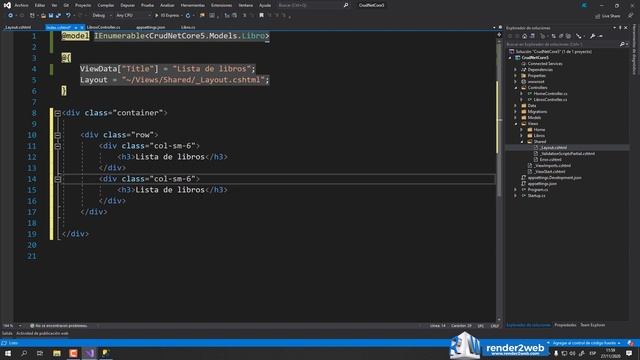640x360 pixels.
Task: Toggle auto-hide pin on the Solution Explorer
Action: point(620,28)
